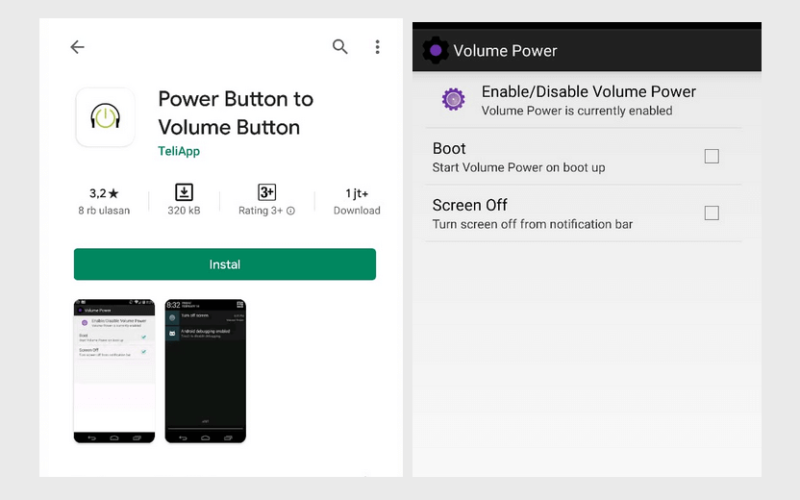
Task: Open the first settings screenshot thumbnail
Action: point(114,371)
